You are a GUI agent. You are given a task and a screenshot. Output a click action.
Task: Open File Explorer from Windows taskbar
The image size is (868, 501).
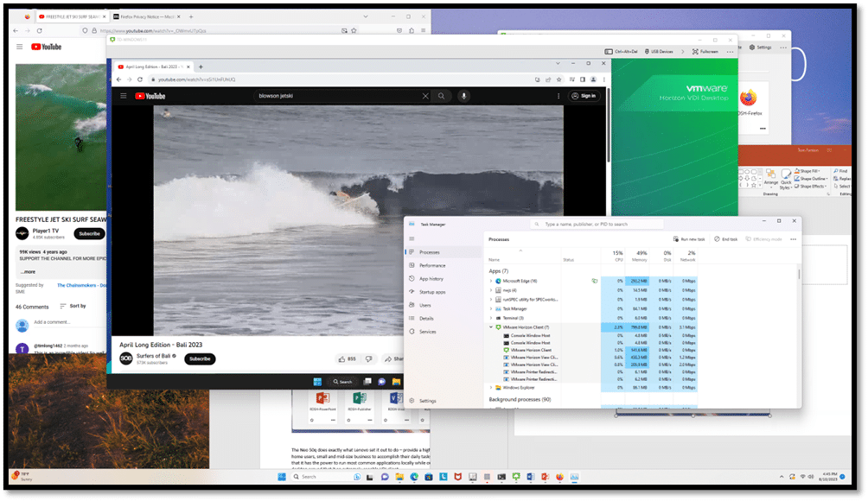click(399, 477)
